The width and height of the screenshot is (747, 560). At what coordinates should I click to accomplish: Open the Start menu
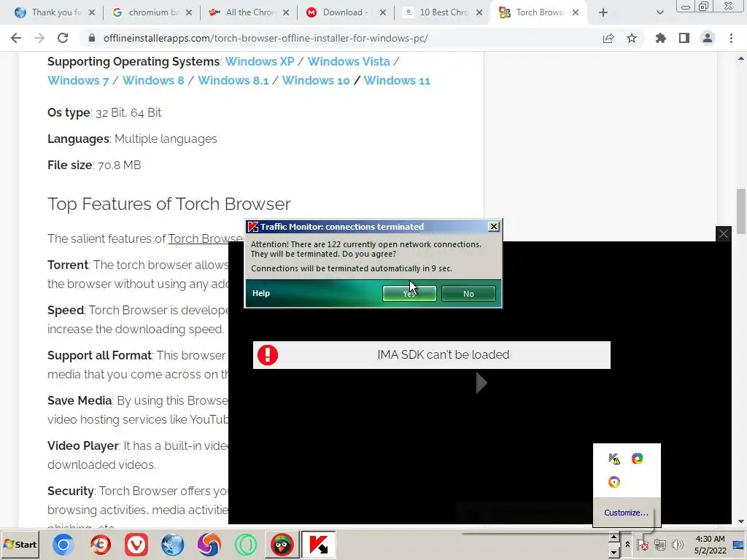(x=20, y=544)
